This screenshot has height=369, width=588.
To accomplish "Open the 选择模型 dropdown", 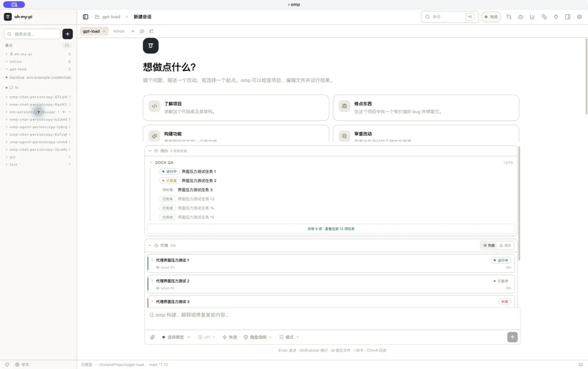I will [x=176, y=337].
